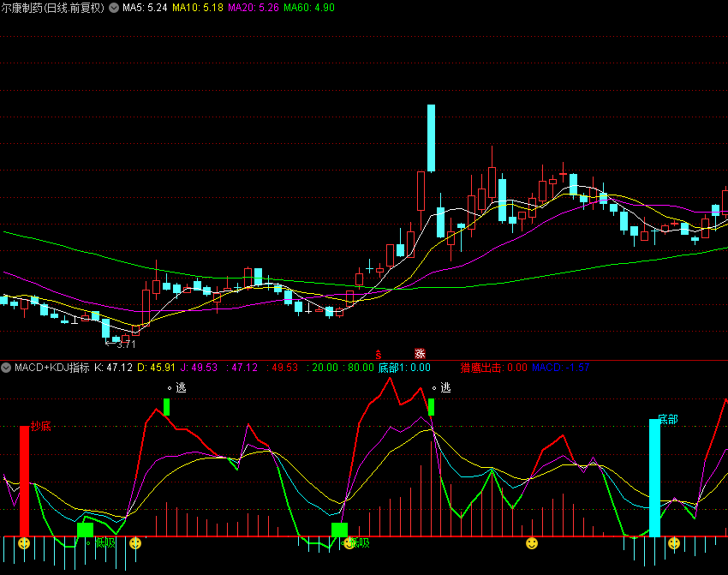This screenshot has height=575, width=728.
Task: Click the green :20.00 threshold value
Action: pos(323,368)
